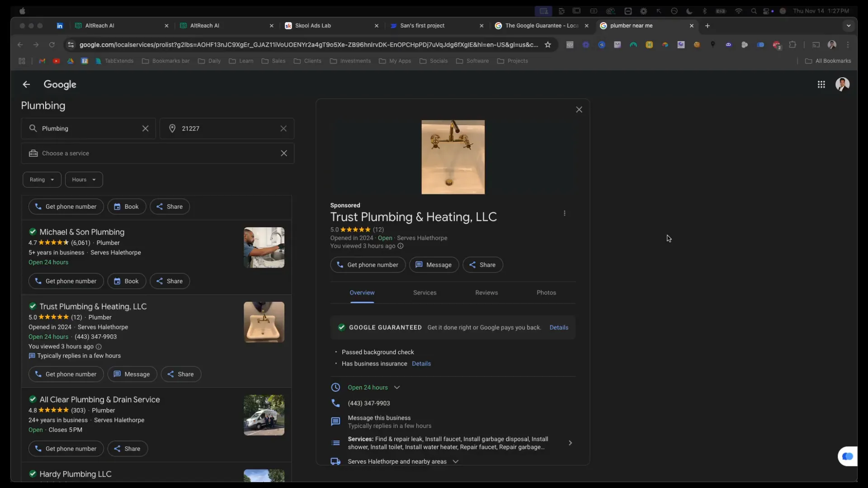
Task: Click the Google back arrow icon
Action: [26, 84]
